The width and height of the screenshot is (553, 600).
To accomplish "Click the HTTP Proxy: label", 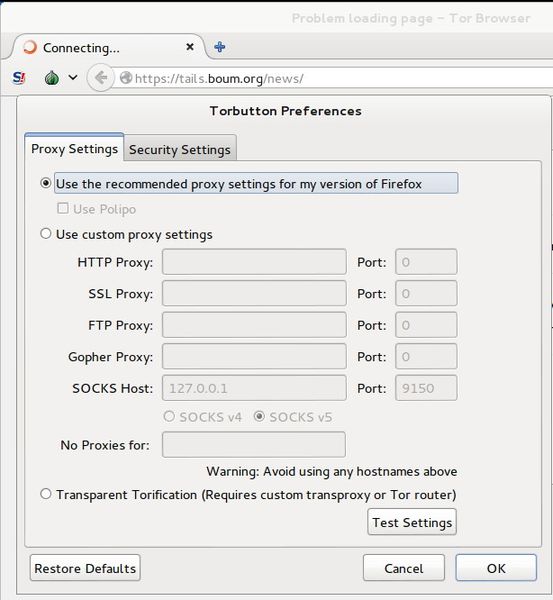I will [115, 262].
